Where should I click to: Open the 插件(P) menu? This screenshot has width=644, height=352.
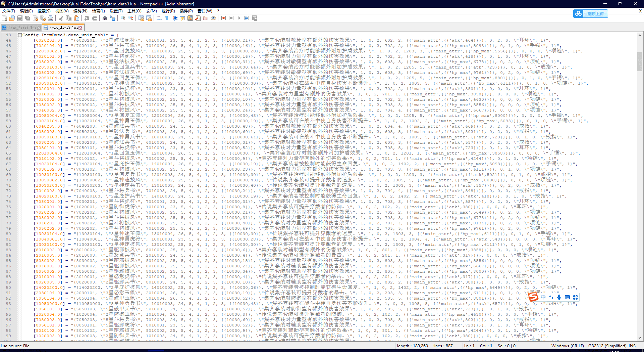click(186, 11)
